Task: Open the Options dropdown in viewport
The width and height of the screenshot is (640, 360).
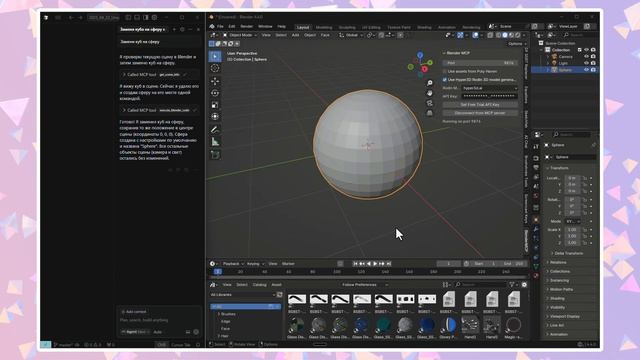Action: pyautogui.click(x=517, y=44)
